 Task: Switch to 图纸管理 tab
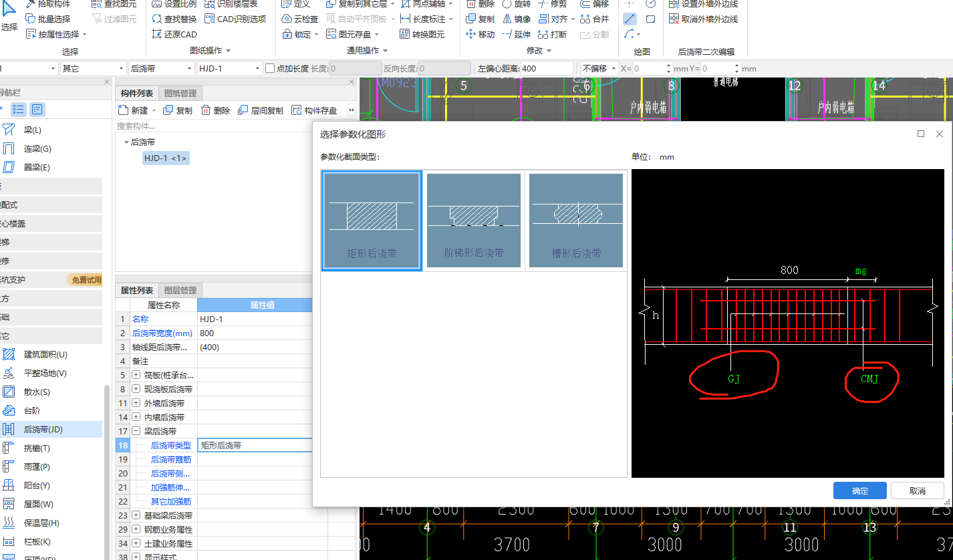[x=180, y=94]
